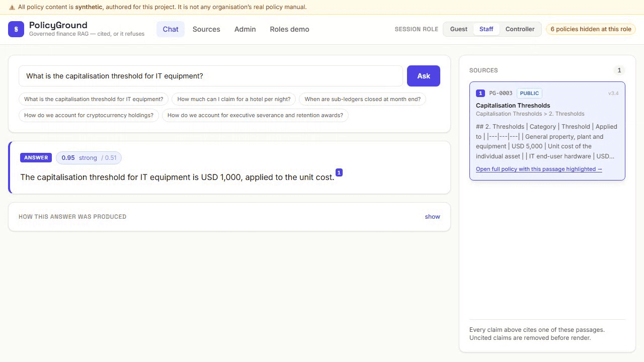Click the ANSWER label badge
644x362 pixels.
36,158
